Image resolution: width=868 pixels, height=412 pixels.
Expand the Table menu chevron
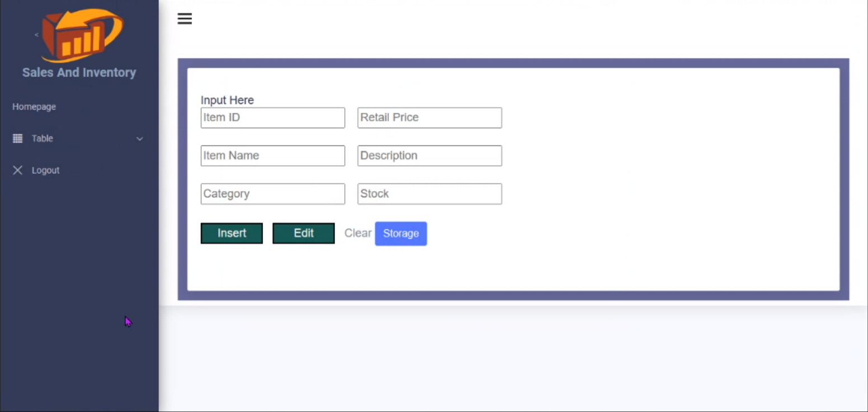click(x=139, y=139)
